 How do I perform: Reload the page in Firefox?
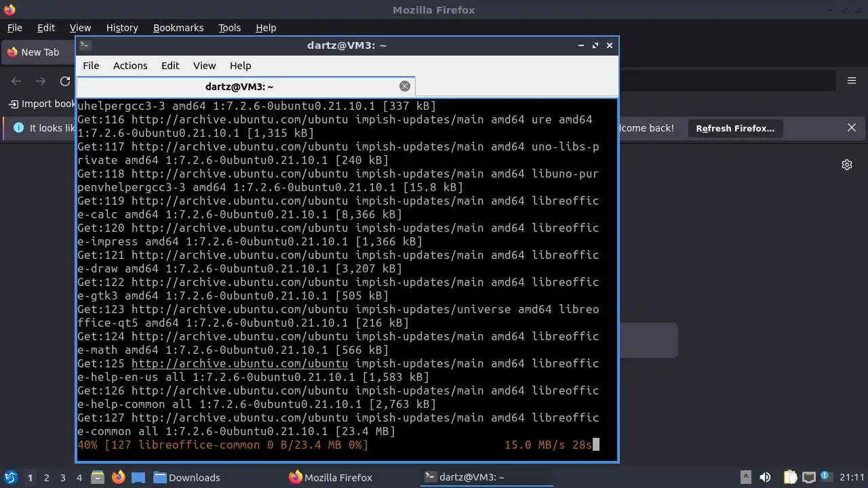pyautogui.click(x=65, y=81)
